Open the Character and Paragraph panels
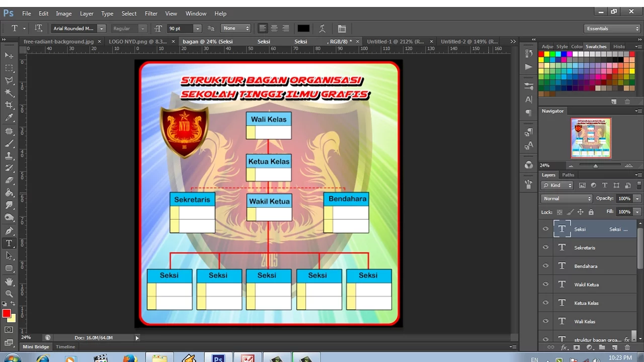Screen dimensions: 644x362 342,29
